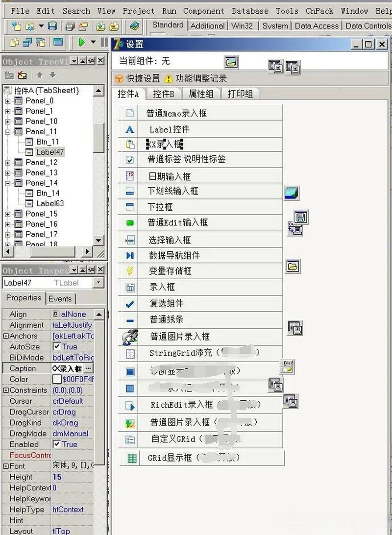Run the project with green arrow
392x535 pixels.
tap(81, 42)
